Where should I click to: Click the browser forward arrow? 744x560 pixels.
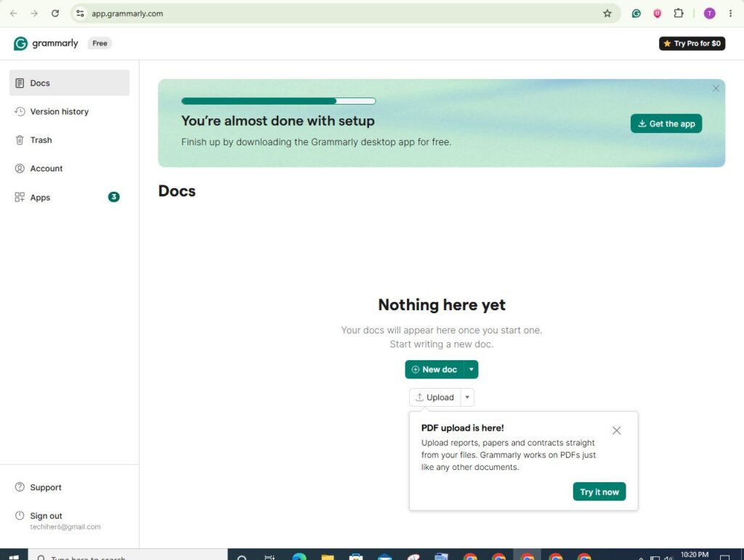click(34, 13)
